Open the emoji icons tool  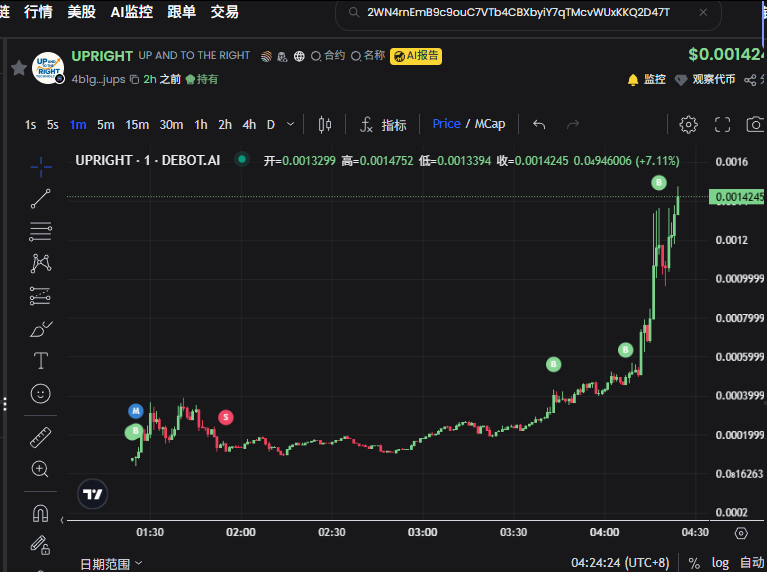pyautogui.click(x=41, y=393)
